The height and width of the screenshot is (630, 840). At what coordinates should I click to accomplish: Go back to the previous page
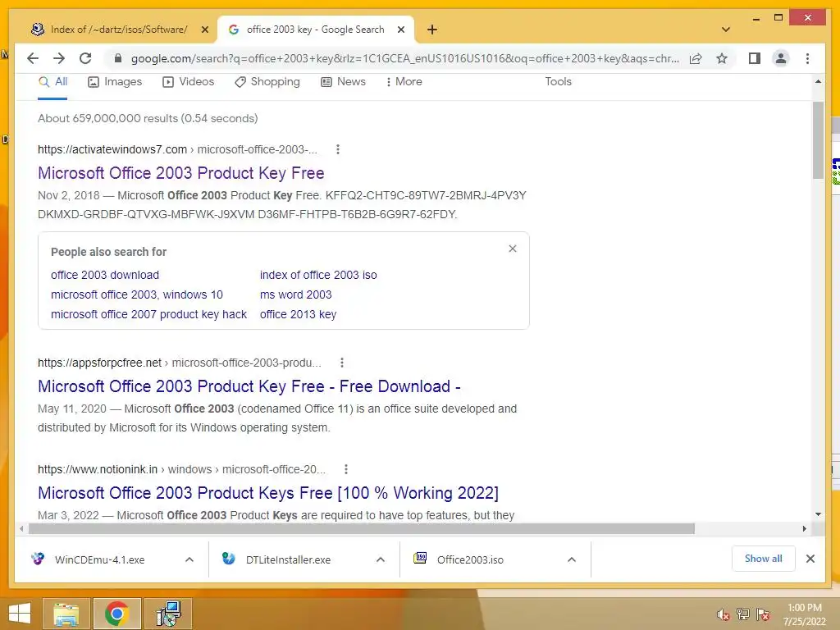33,58
